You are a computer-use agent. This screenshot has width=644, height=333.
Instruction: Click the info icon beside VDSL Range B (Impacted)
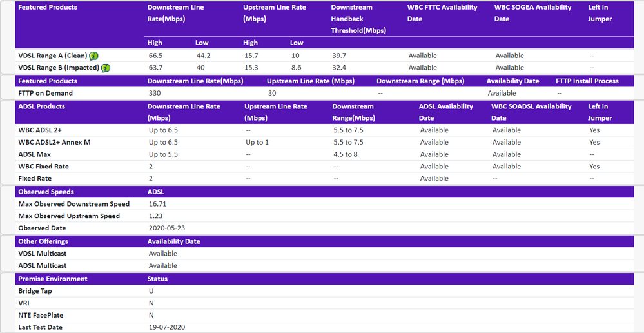pyautogui.click(x=106, y=68)
